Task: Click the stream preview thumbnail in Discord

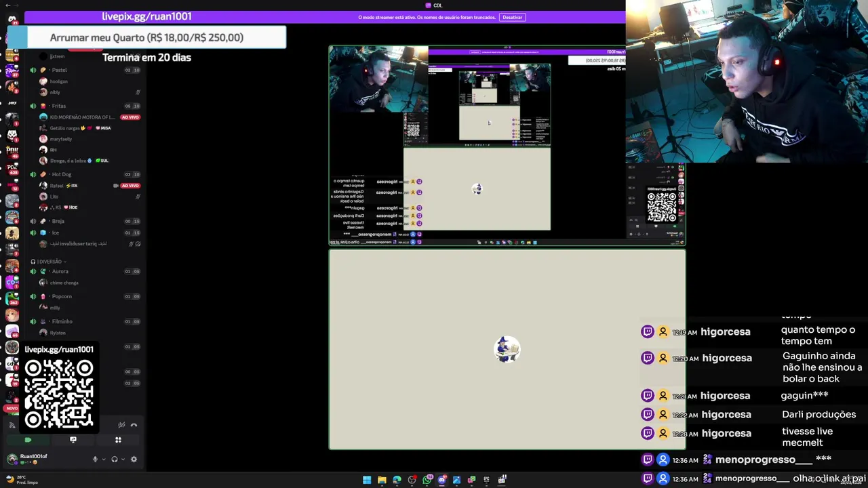Action: 507,145
